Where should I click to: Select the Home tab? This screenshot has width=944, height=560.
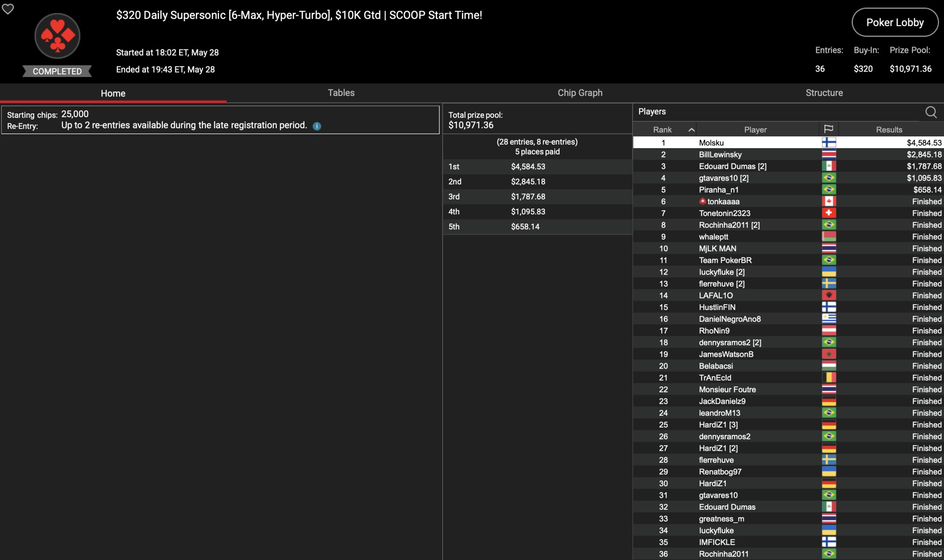click(x=113, y=93)
